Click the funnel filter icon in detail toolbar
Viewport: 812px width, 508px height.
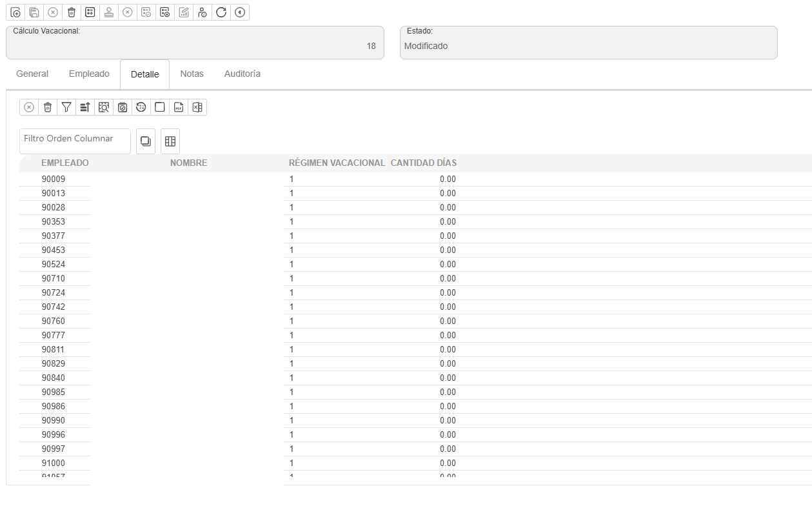click(x=66, y=107)
